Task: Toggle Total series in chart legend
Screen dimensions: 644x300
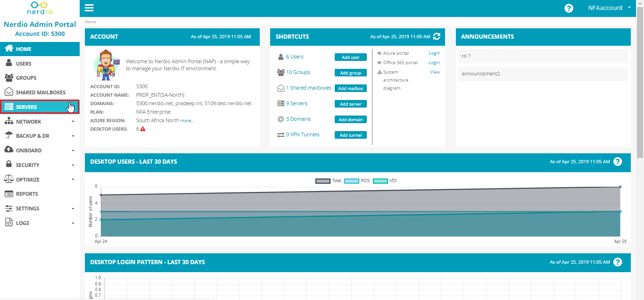Action: pos(329,181)
